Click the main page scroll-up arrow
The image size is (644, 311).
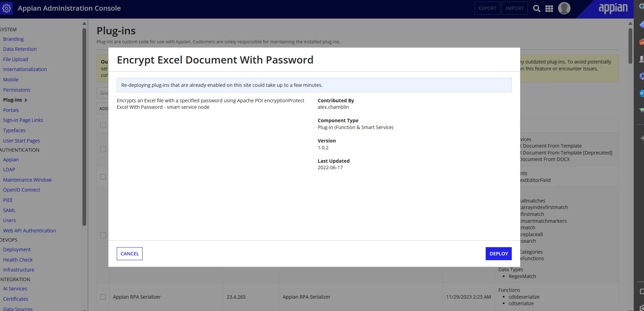click(630, 23)
